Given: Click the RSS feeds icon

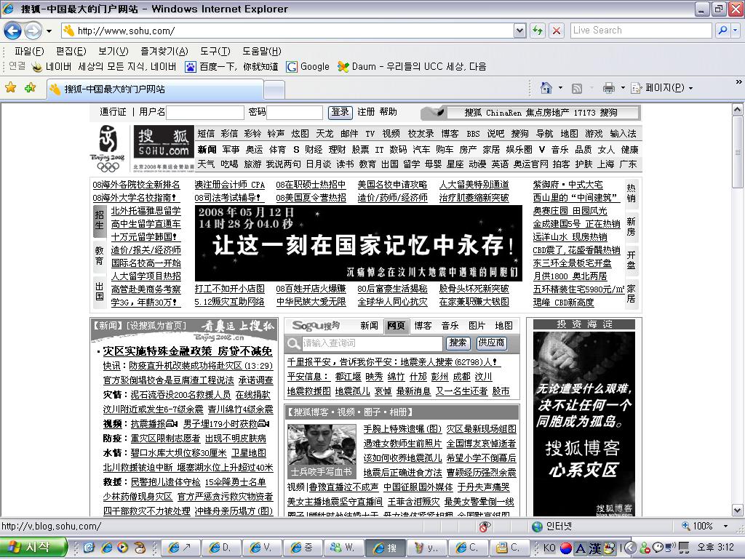Looking at the screenshot, I should tap(577, 88).
